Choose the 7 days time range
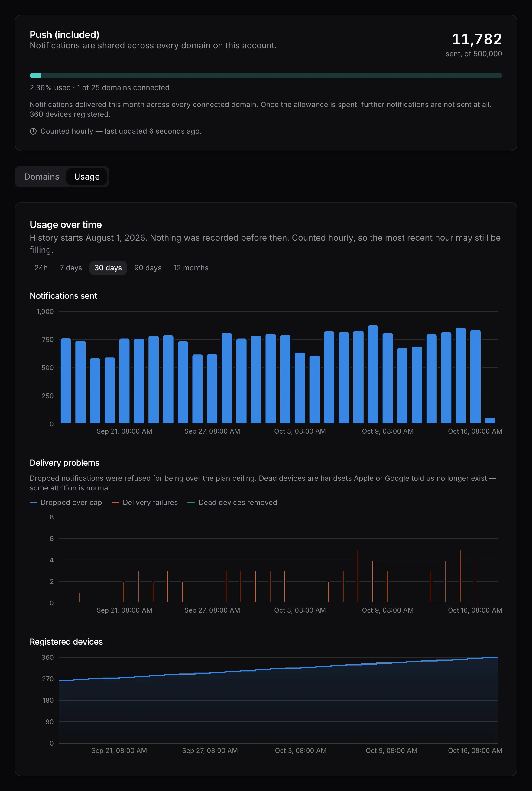532x791 pixels. coord(71,268)
